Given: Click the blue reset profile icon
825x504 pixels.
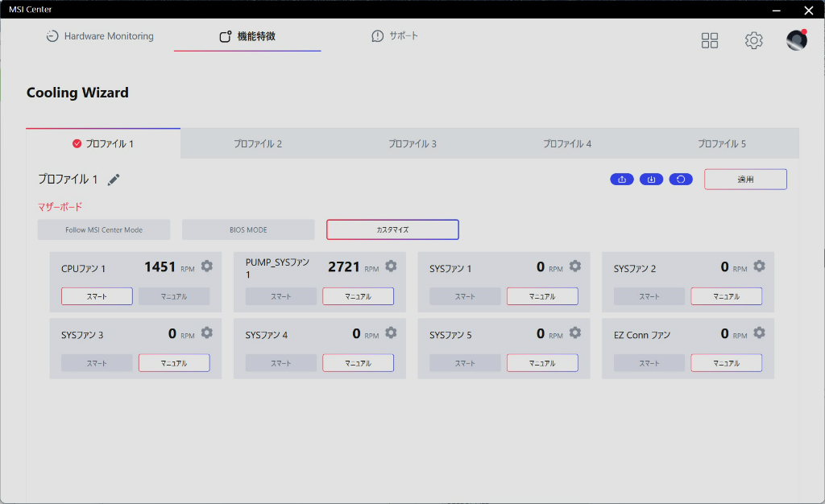Looking at the screenshot, I should click(x=681, y=180).
